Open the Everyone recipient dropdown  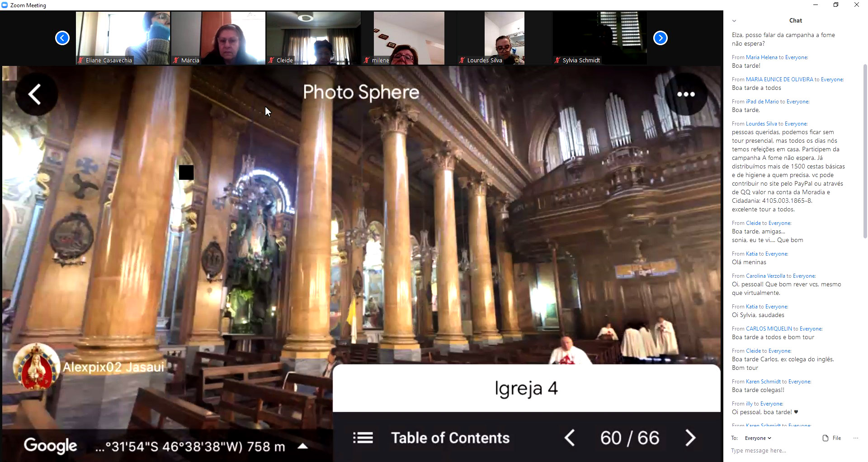pos(758,438)
